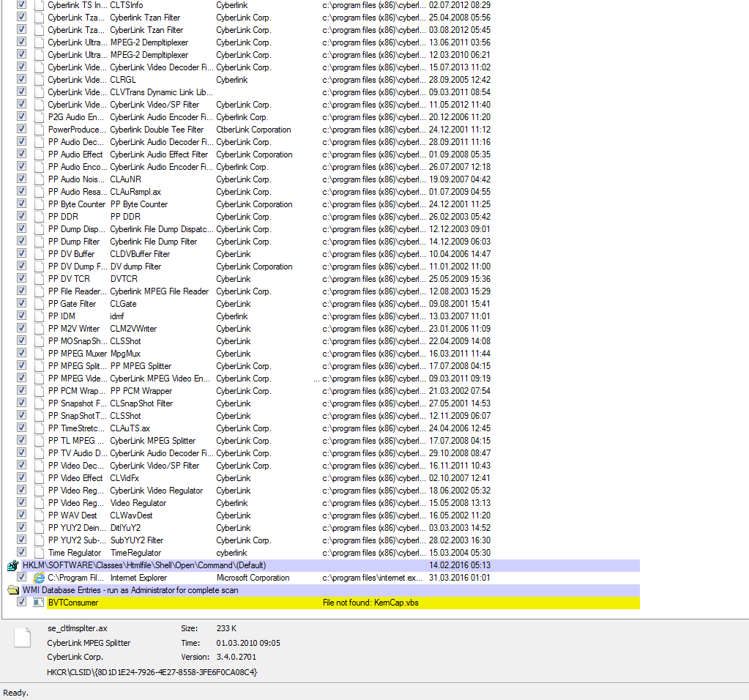Screen dimensions: 749x700
Task: Click the file icon of the PP DV TCR row
Action: (x=39, y=279)
